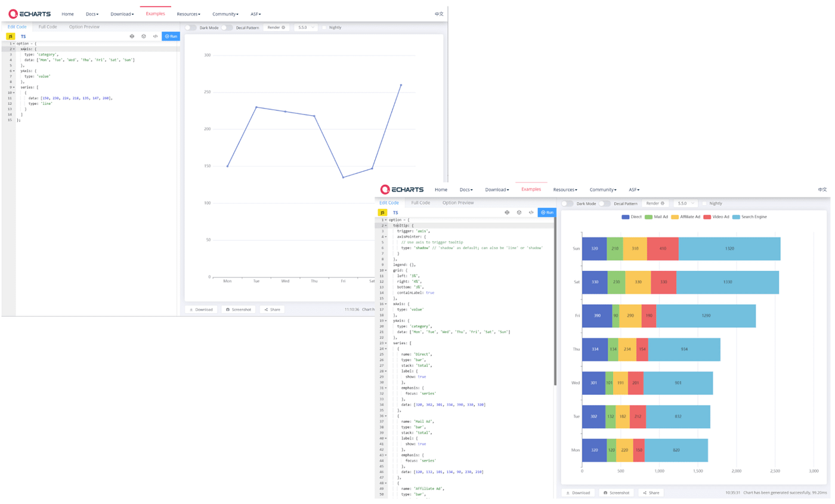
Task: Collapse the series fold arrow on line 9
Action: tap(14, 88)
